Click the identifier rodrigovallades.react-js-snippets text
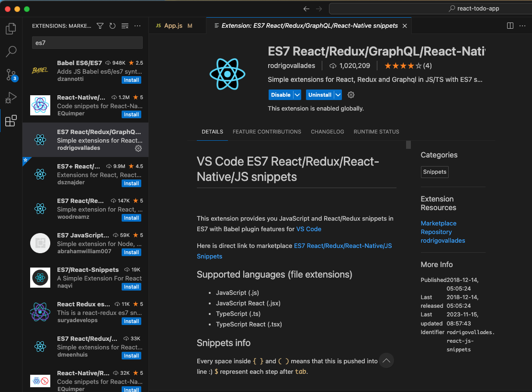 coord(470,341)
